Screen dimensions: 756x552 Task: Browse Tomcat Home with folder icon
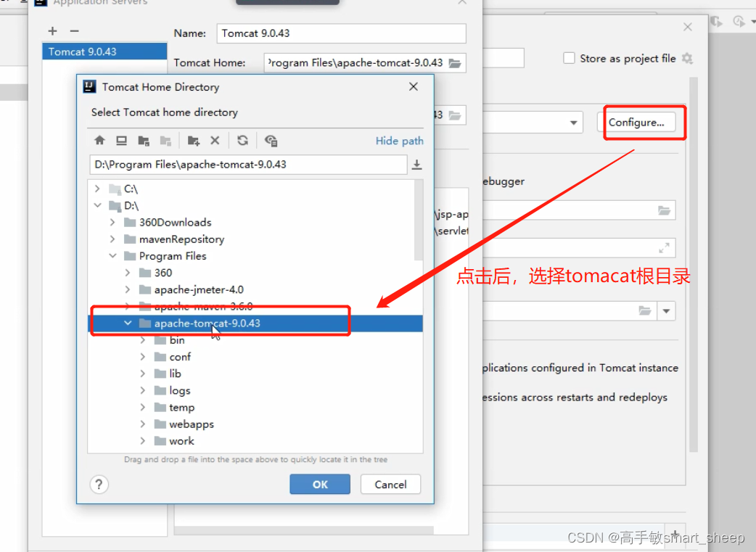point(455,63)
